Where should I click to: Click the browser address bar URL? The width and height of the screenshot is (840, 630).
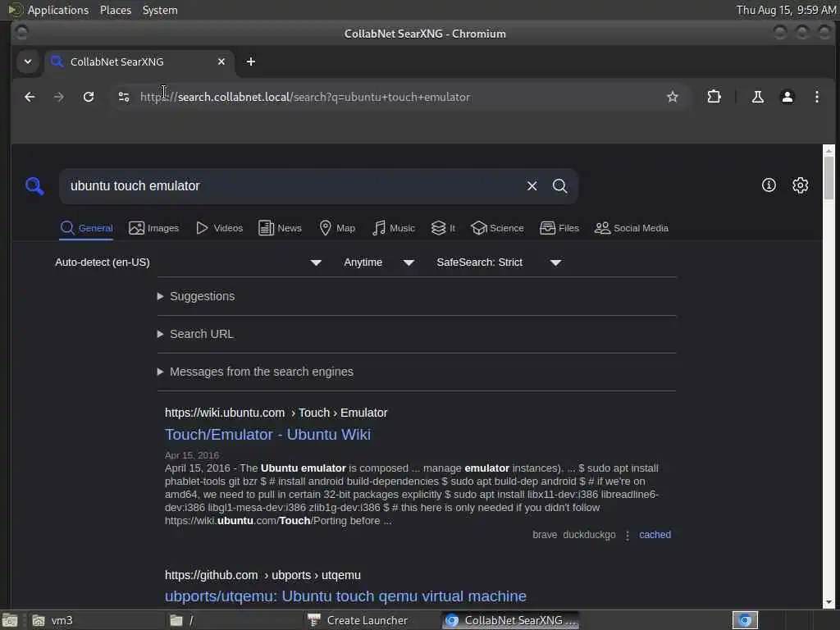click(305, 97)
